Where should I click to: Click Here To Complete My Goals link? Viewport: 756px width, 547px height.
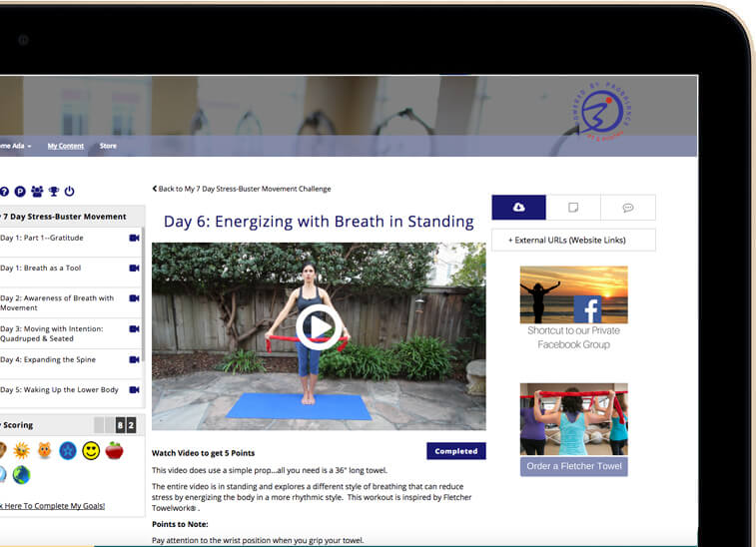tap(52, 506)
